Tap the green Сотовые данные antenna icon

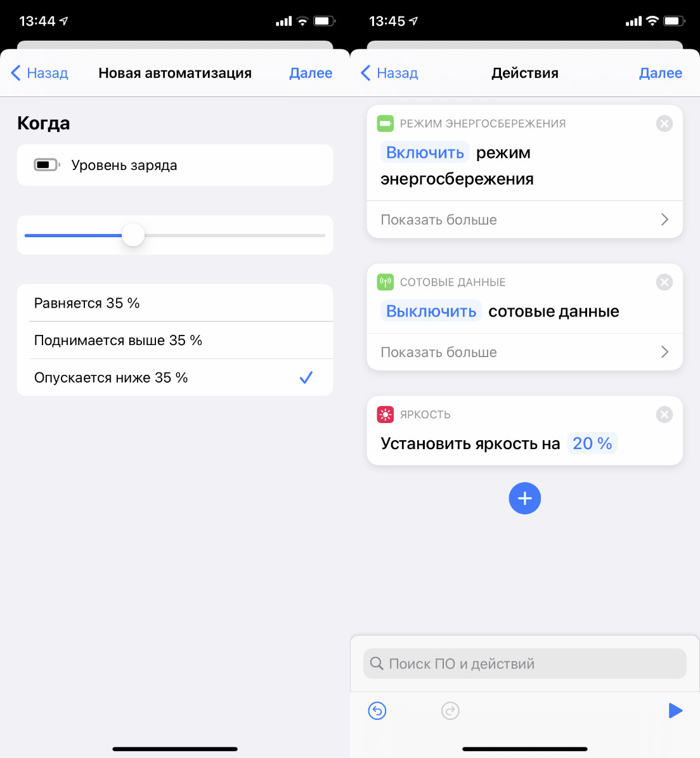[385, 282]
